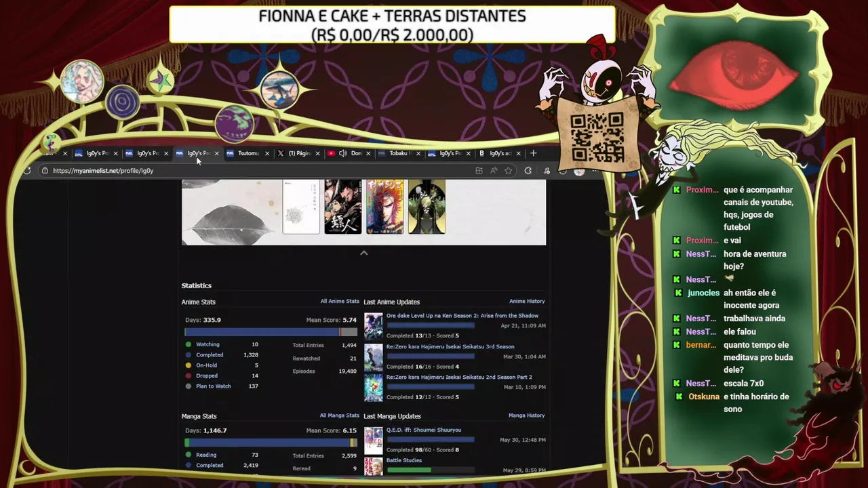This screenshot has height=488, width=868.
Task: Open All Anime Stats link
Action: tap(340, 302)
